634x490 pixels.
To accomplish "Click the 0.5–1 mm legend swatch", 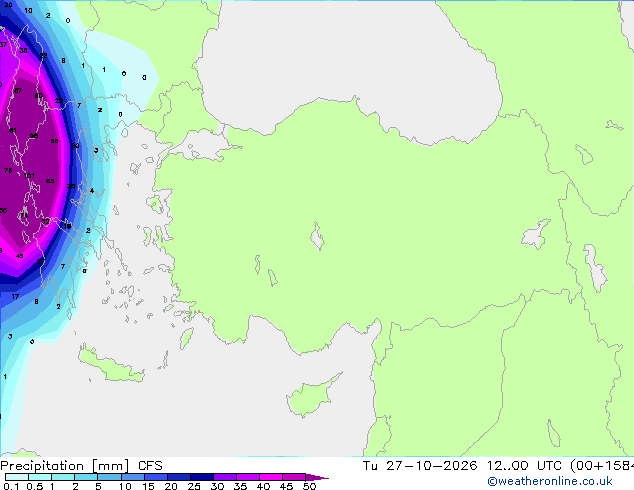I will click(x=40, y=477).
